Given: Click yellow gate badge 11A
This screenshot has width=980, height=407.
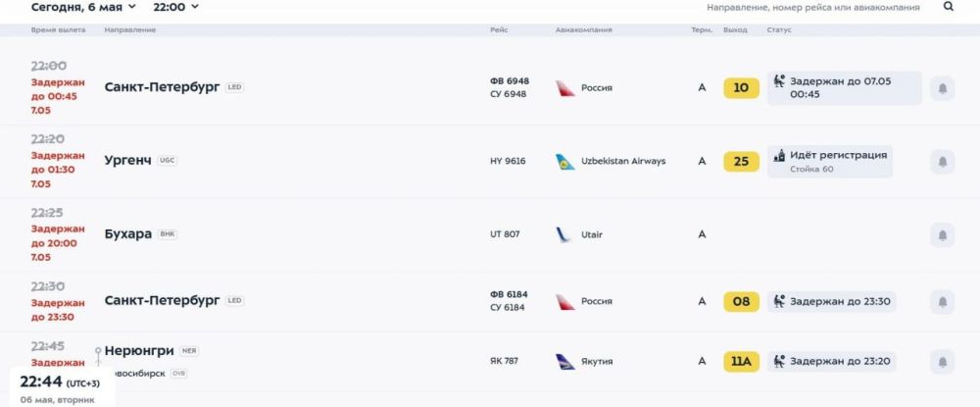Looking at the screenshot, I should pos(741,362).
